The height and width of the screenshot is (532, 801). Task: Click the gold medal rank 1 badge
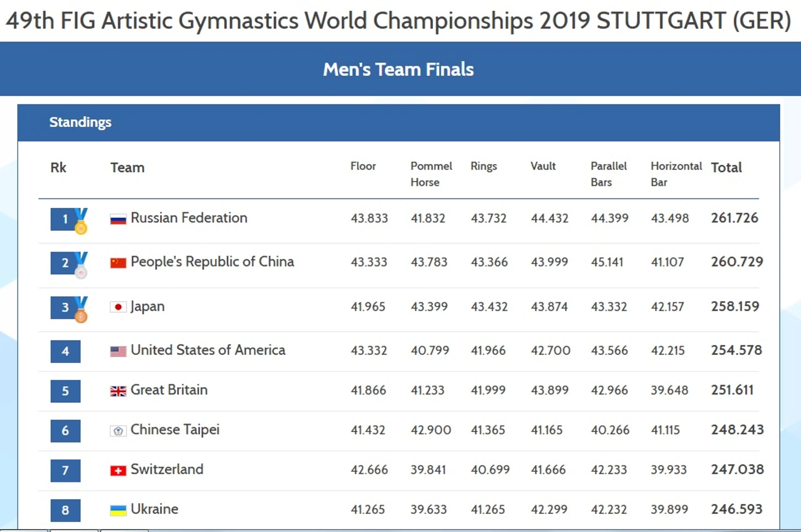(69, 220)
